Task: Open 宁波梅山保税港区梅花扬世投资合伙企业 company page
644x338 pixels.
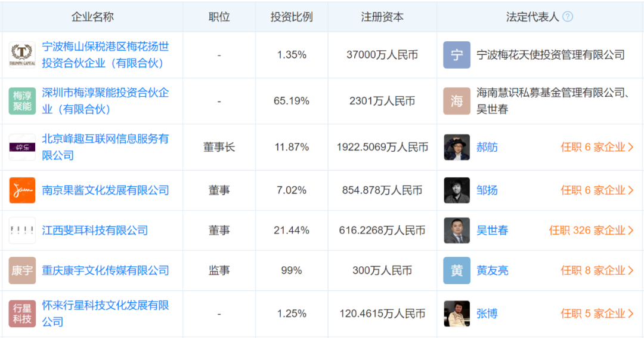Action: pos(106,55)
